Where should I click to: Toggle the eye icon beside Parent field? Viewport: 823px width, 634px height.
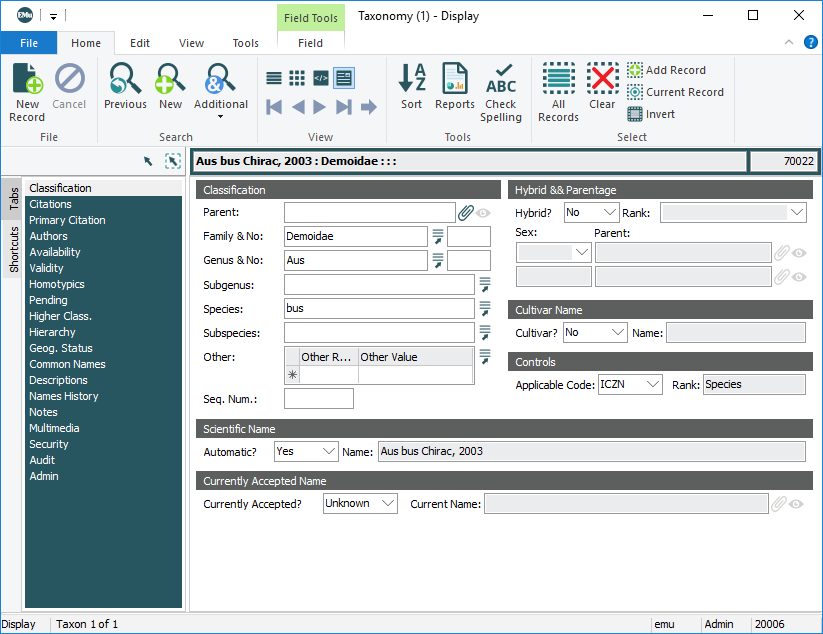[483, 213]
